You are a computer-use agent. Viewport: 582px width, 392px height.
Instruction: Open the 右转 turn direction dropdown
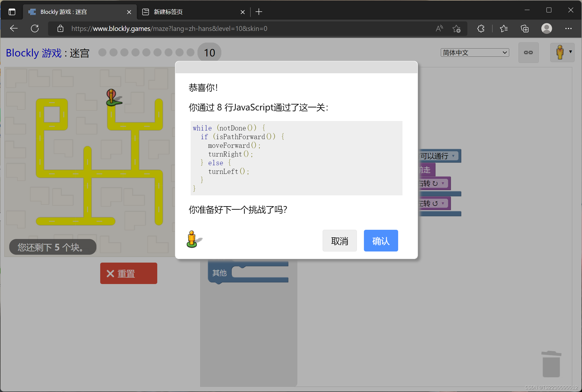(x=443, y=183)
